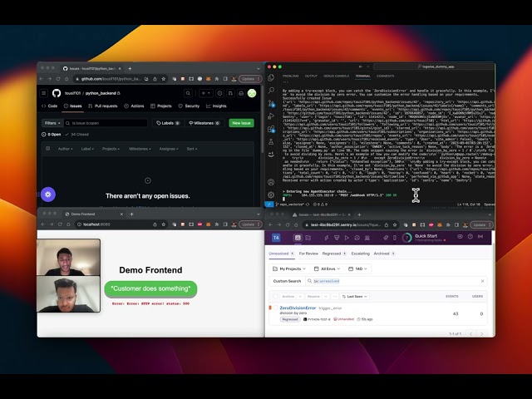Open Sentry Projects icon
This screenshot has height=399, width=532.
[308, 238]
